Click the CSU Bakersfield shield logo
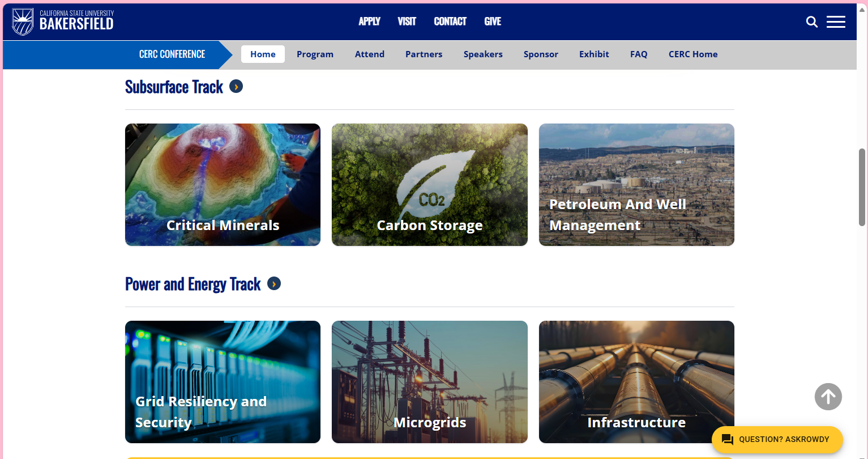The height and width of the screenshot is (459, 868). click(x=23, y=22)
